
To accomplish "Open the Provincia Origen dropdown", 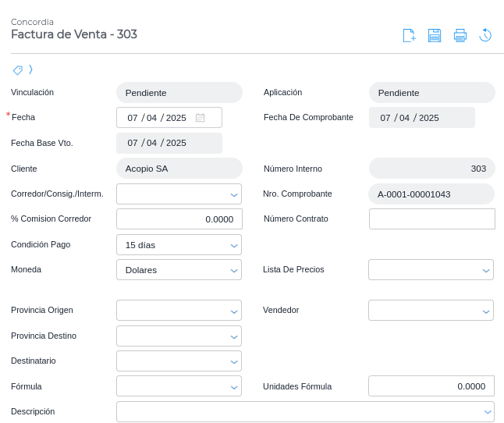I will point(179,311).
